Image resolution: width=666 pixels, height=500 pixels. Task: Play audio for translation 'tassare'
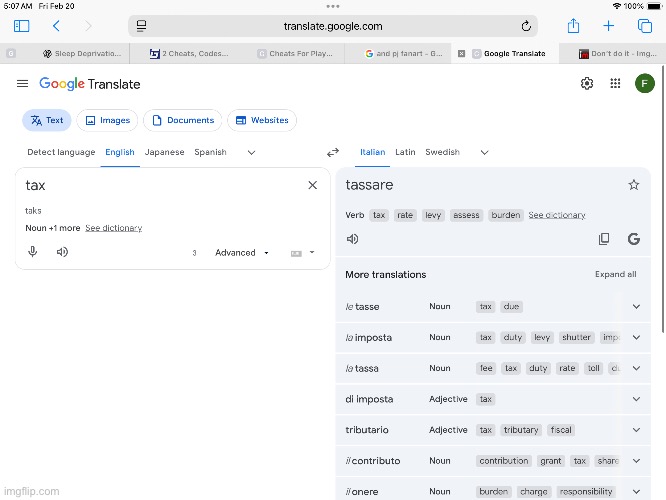[352, 239]
